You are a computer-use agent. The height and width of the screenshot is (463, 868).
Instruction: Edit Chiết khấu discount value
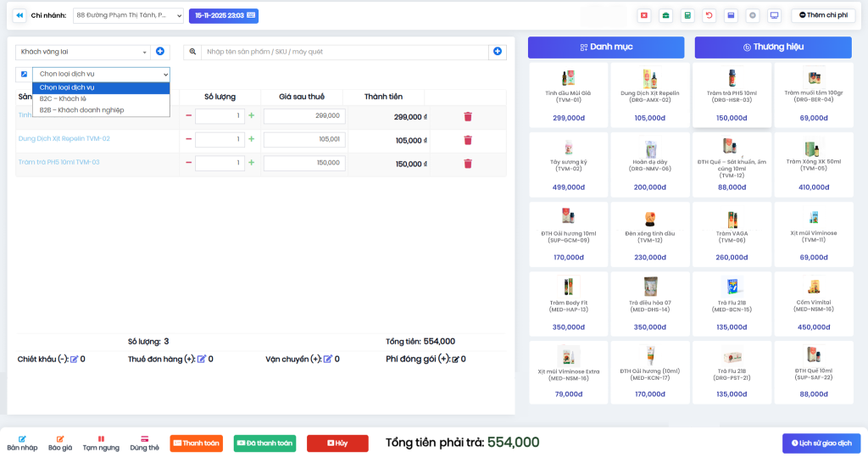tap(74, 360)
